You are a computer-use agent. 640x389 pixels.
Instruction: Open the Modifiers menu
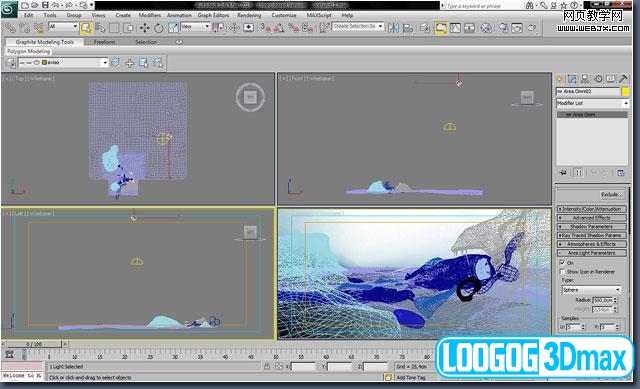point(150,16)
